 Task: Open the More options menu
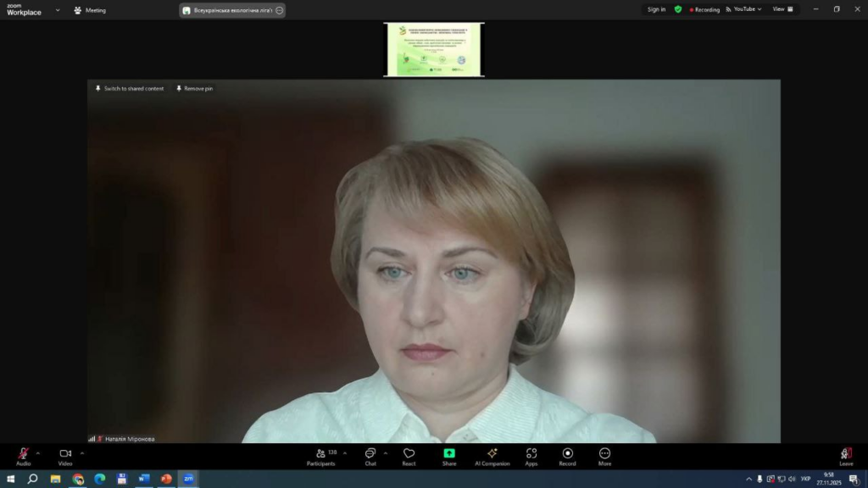coord(604,456)
